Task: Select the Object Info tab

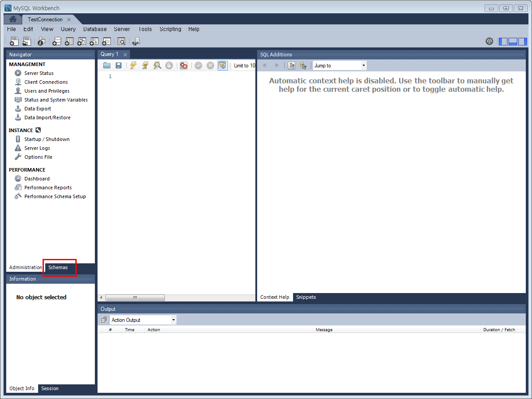Action: point(22,388)
